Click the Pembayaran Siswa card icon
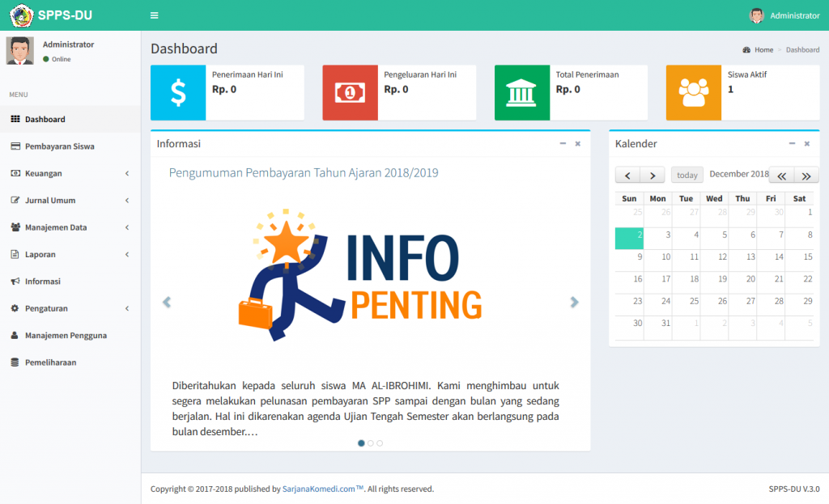The image size is (829, 504). pyautogui.click(x=15, y=146)
